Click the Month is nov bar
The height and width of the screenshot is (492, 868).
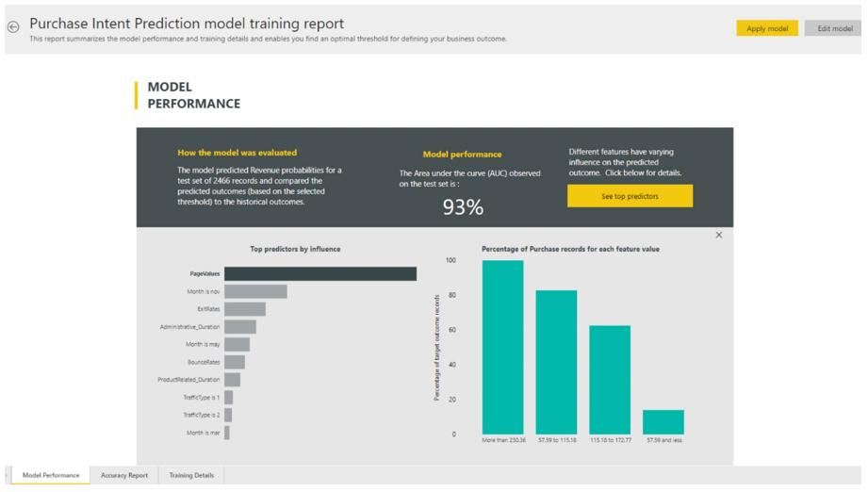(x=255, y=292)
